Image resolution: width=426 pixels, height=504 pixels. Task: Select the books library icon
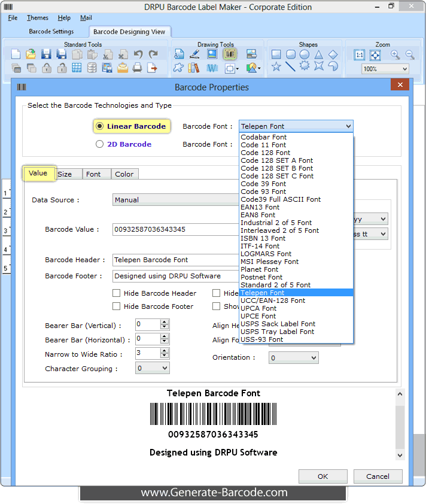[x=194, y=68]
